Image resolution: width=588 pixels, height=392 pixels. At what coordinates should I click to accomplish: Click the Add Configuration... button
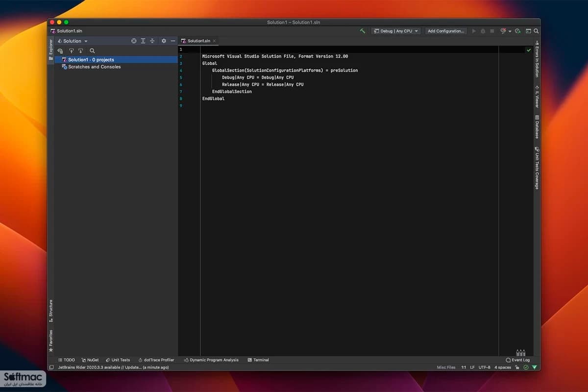(446, 31)
